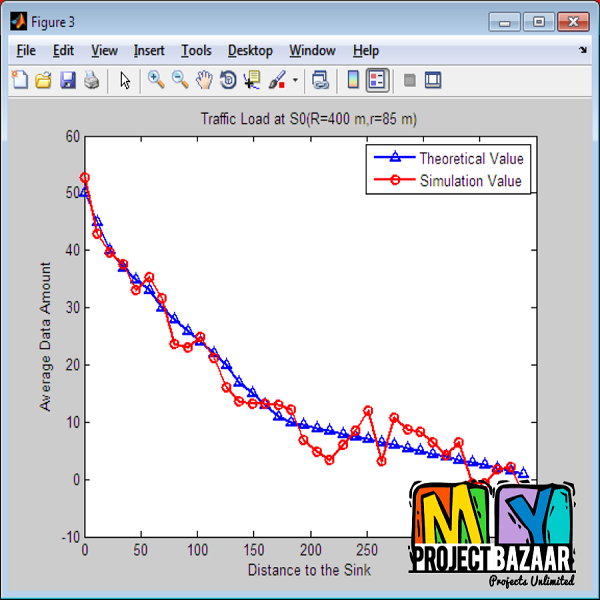Open the Insert menu

[x=149, y=51]
